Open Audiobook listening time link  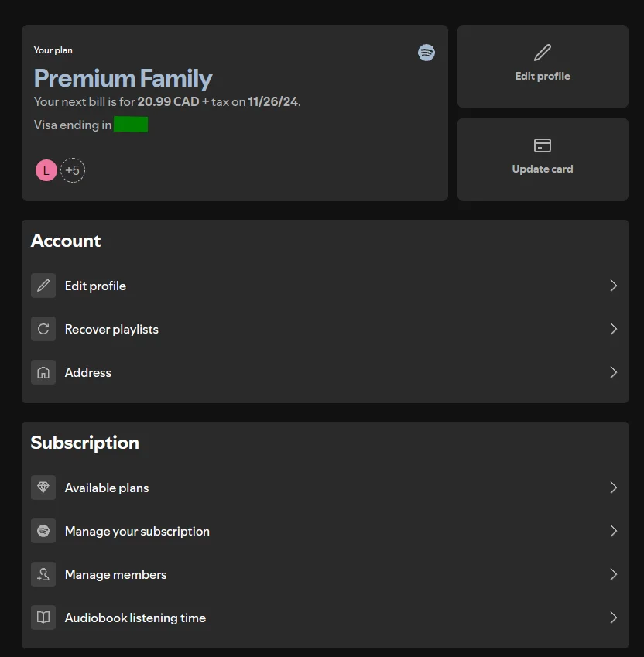135,618
